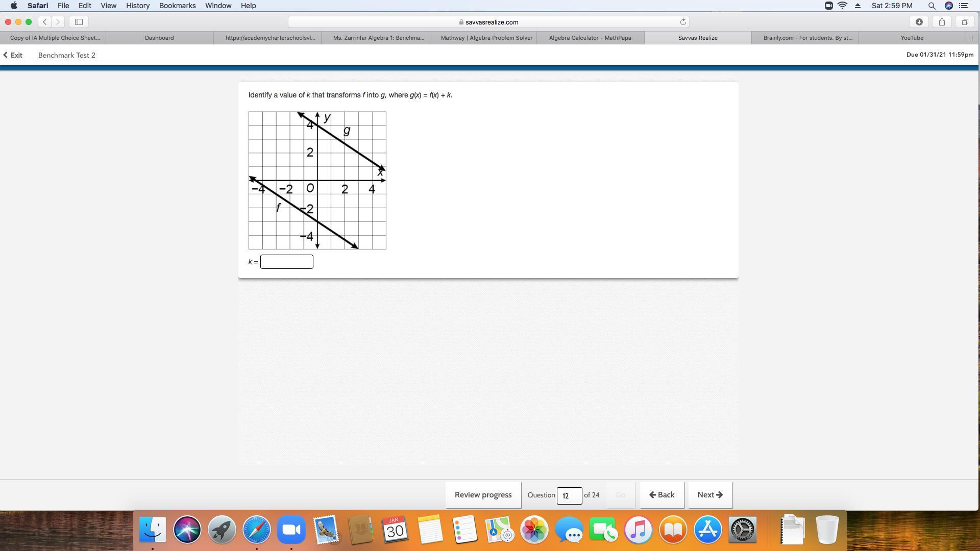
Task: Go to Next question
Action: (x=710, y=495)
